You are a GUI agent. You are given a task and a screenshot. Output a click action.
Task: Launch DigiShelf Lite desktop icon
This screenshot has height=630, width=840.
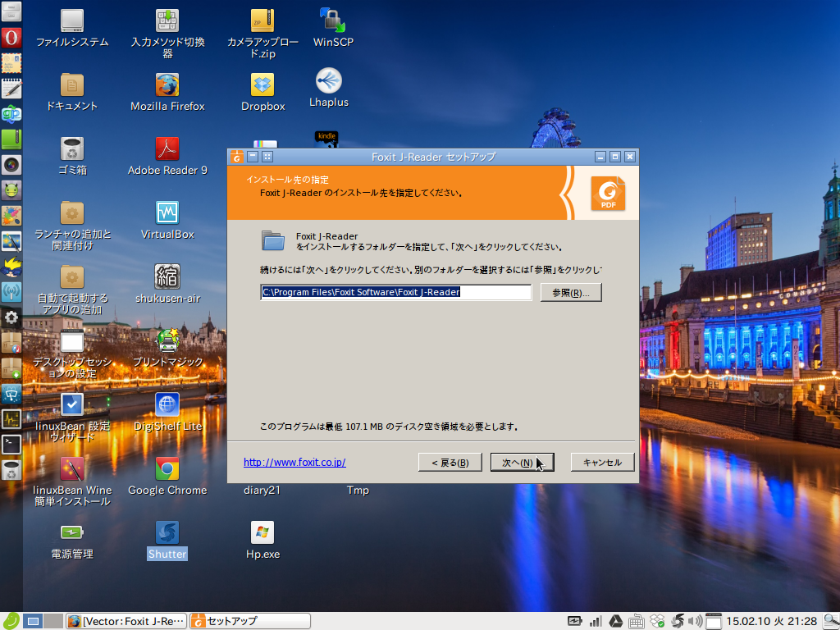[167, 404]
